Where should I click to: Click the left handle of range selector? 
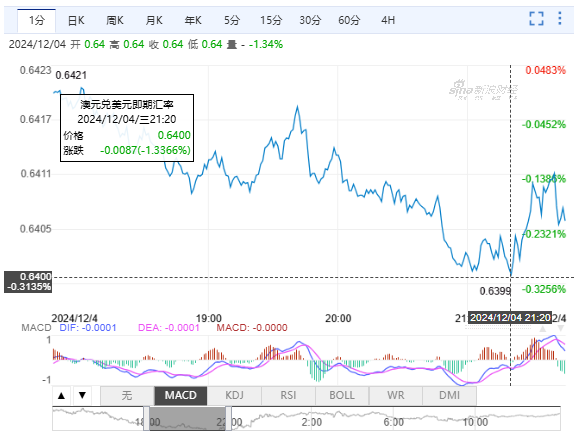pyautogui.click(x=147, y=419)
